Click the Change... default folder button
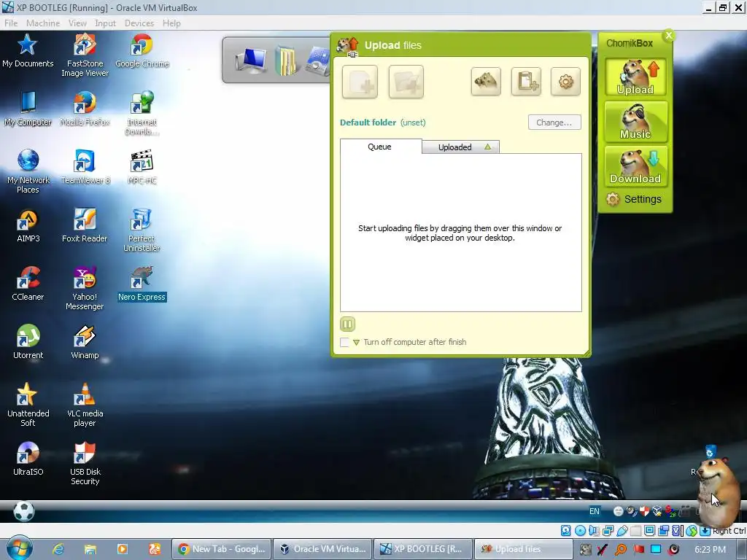Viewport: 747px width, 560px height. pyautogui.click(x=554, y=122)
